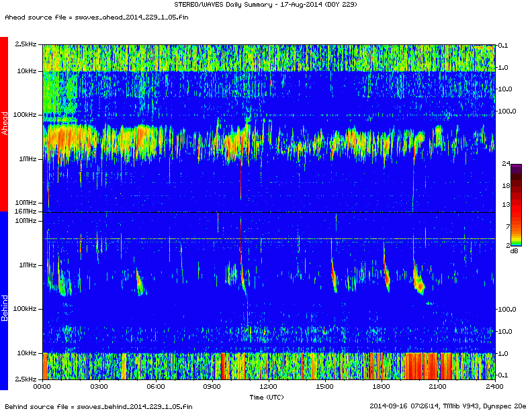This screenshot has height=411, width=532.
Task: Click the red Ahead side label bar
Action: 4,124
